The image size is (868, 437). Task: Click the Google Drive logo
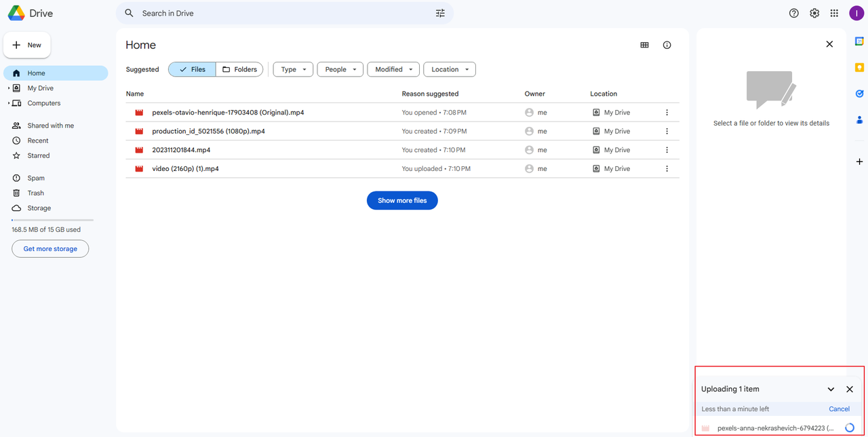[16, 13]
